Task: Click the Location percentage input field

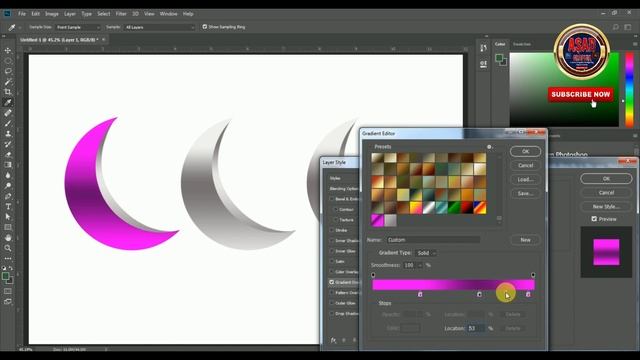Action: coord(476,328)
